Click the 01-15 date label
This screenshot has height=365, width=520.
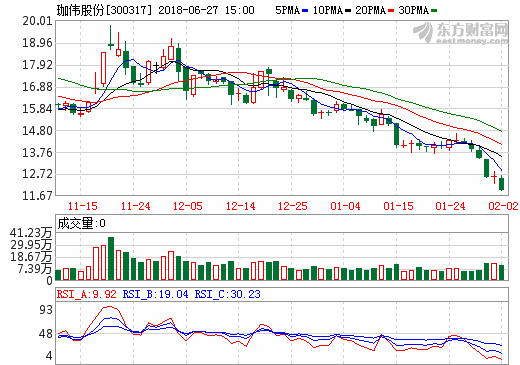(398, 206)
